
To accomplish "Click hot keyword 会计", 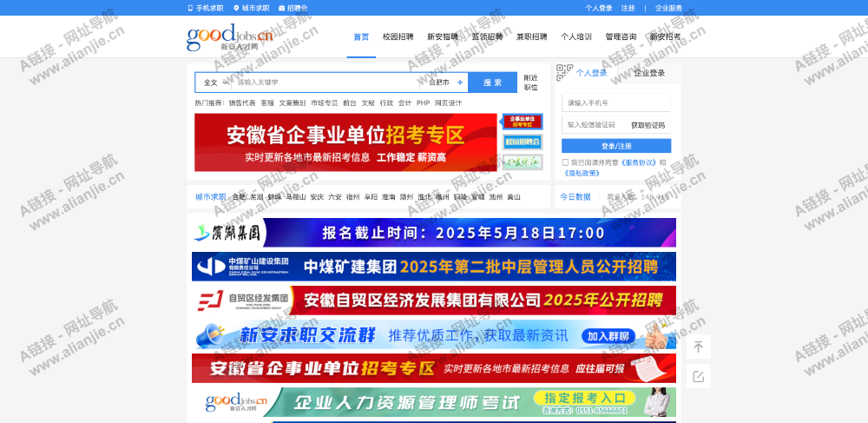I will click(x=404, y=103).
